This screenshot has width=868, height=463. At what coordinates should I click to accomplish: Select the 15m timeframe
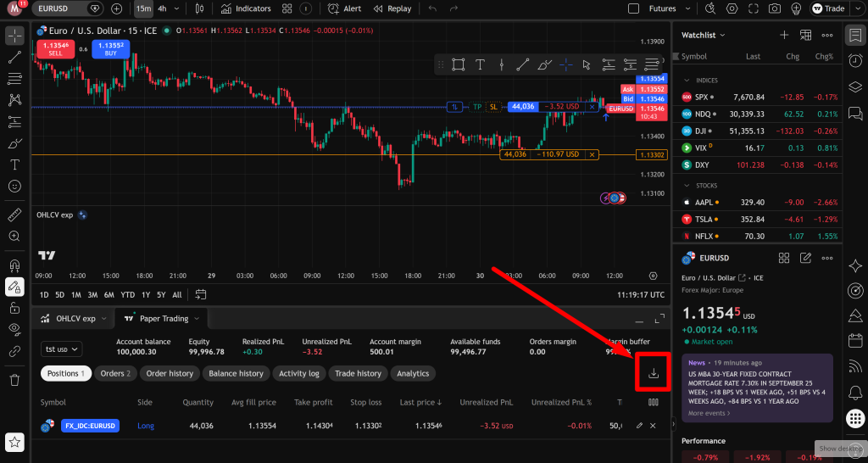pyautogui.click(x=143, y=8)
